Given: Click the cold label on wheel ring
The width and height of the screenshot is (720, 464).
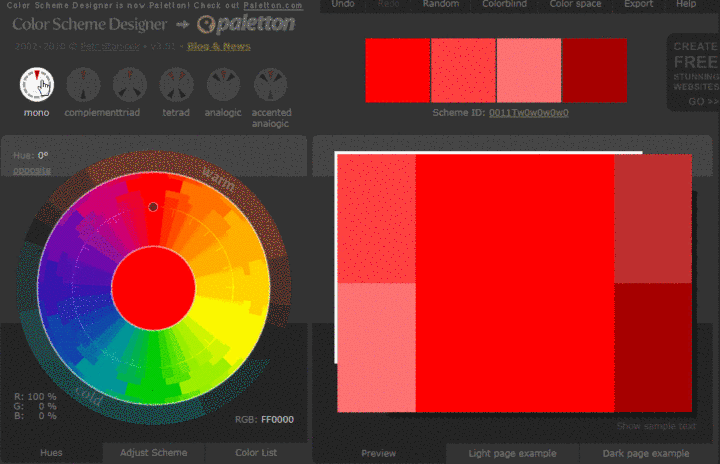Looking at the screenshot, I should (x=88, y=395).
